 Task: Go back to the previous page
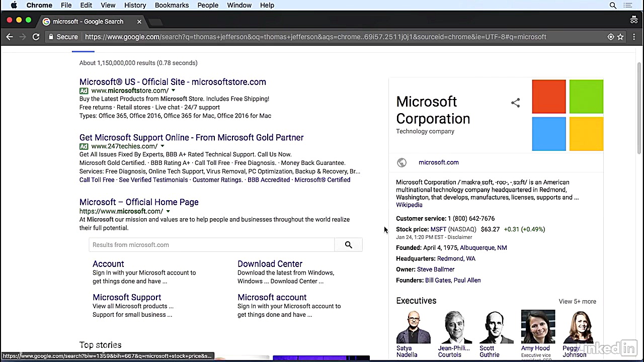click(x=10, y=37)
